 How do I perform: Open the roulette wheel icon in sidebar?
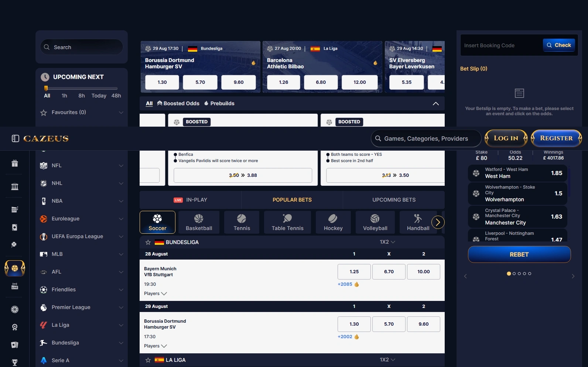15,309
